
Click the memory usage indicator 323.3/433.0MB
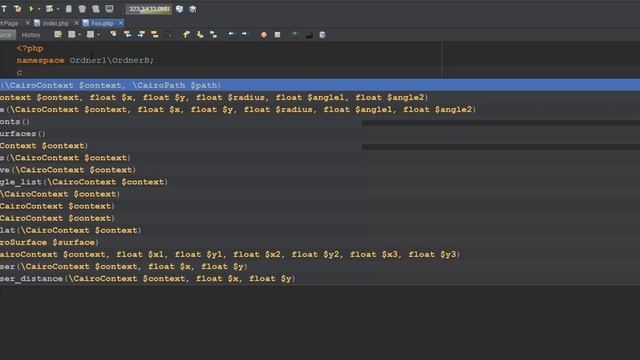click(x=149, y=9)
